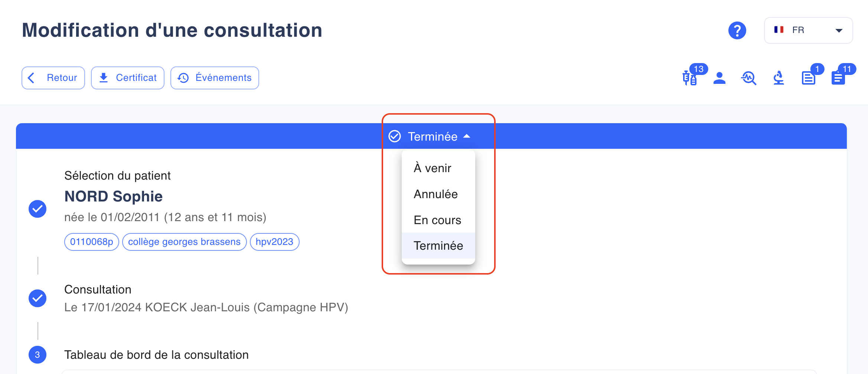Open the patient profile person icon

pos(719,78)
